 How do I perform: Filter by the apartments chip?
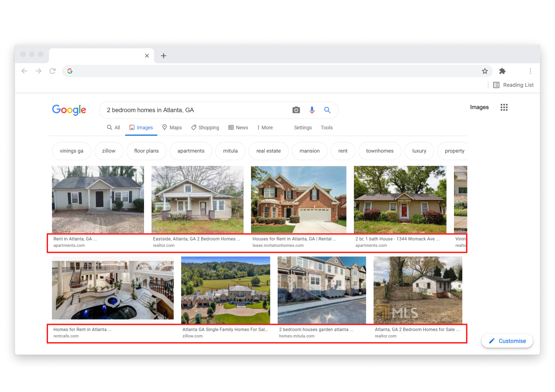pyautogui.click(x=191, y=151)
